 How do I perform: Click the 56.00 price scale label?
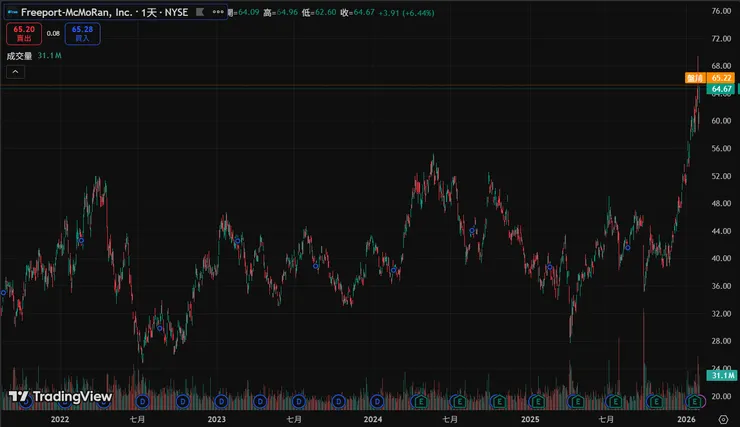click(721, 148)
